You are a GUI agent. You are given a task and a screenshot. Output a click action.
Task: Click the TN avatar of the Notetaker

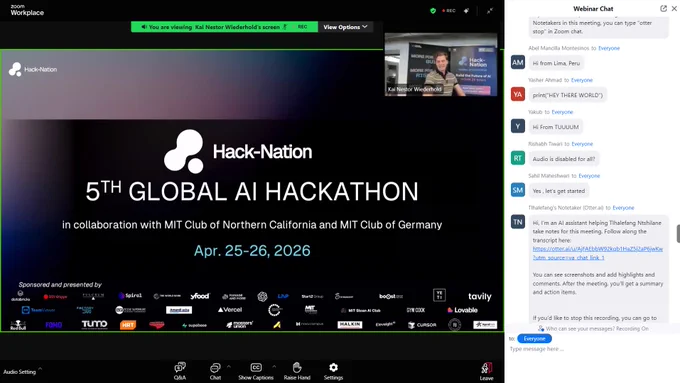[518, 222]
